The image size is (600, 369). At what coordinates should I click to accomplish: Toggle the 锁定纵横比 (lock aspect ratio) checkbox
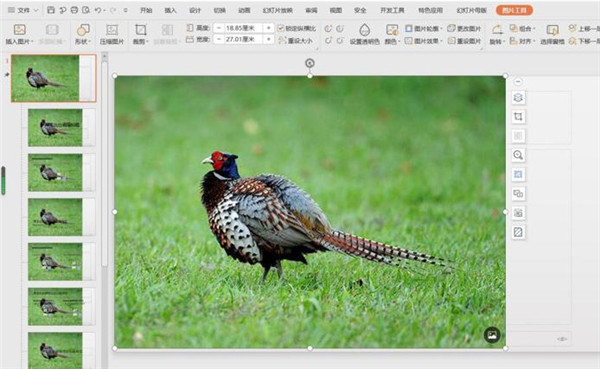pos(281,28)
